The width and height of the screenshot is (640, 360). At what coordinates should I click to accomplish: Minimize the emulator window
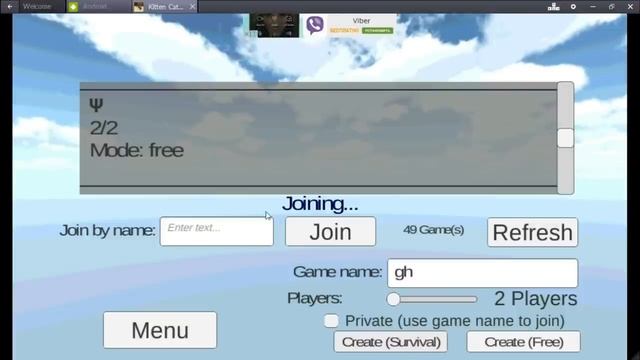click(x=593, y=7)
